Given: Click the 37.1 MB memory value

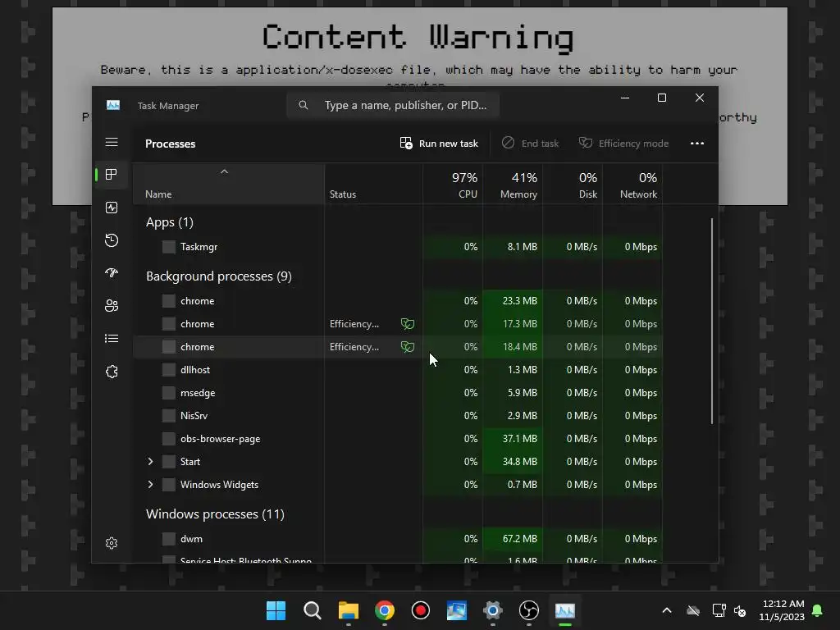Looking at the screenshot, I should coord(519,439).
